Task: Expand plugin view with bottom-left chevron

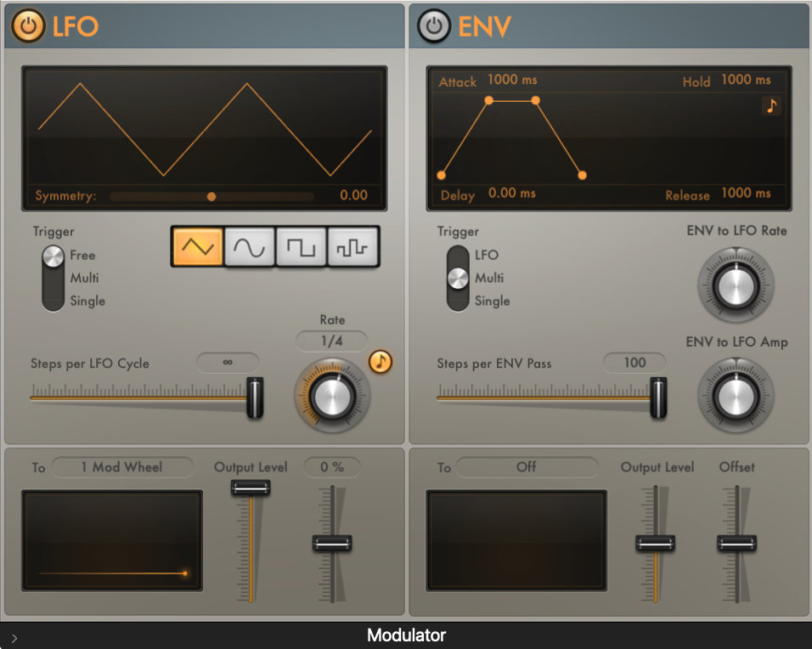Action: (14, 638)
